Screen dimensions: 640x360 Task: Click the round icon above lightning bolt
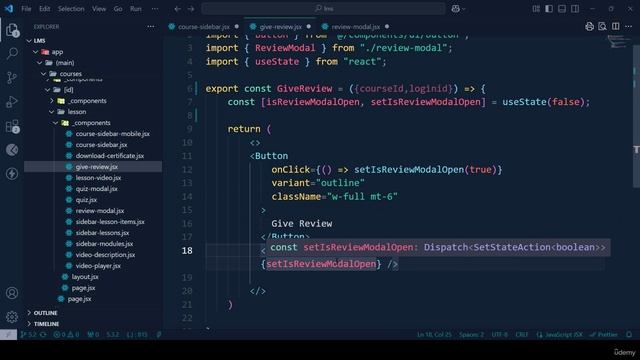[12, 150]
